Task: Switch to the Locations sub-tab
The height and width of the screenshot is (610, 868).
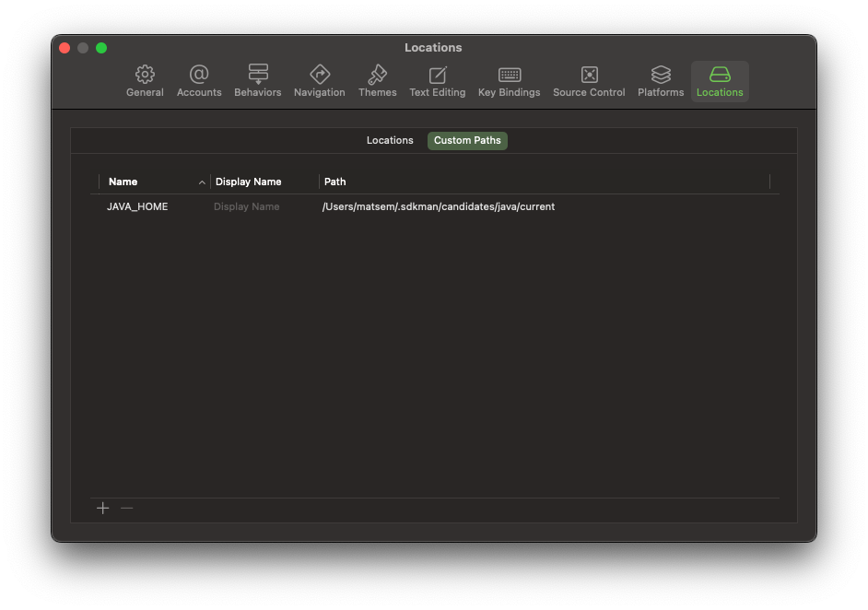Action: pyautogui.click(x=390, y=140)
